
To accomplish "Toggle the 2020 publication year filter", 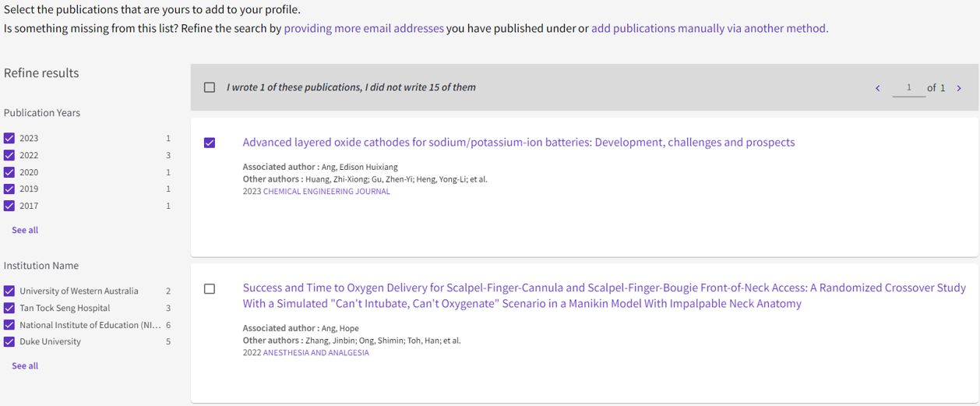I will click(9, 172).
